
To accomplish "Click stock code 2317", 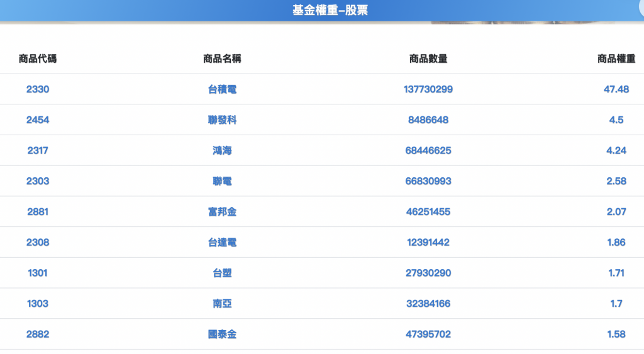I will pyautogui.click(x=38, y=150).
